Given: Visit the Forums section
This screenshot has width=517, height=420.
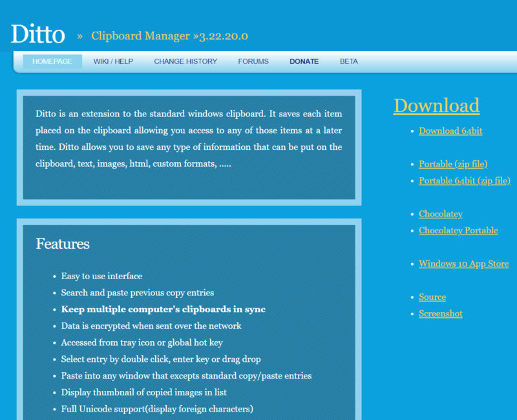Looking at the screenshot, I should (253, 61).
